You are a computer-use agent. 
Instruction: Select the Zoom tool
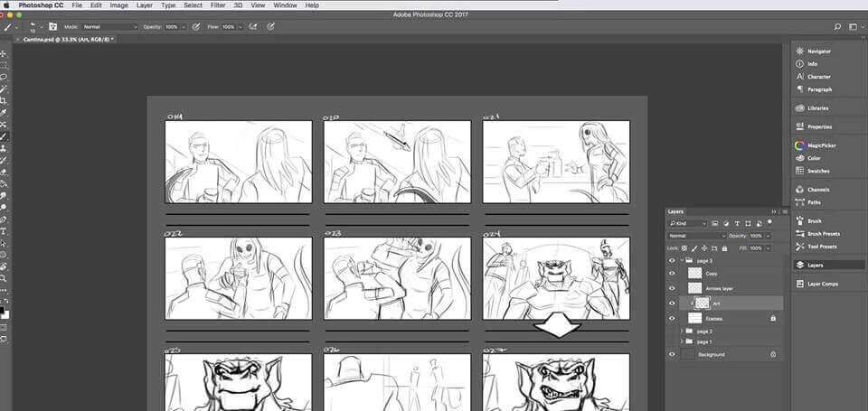(x=4, y=277)
